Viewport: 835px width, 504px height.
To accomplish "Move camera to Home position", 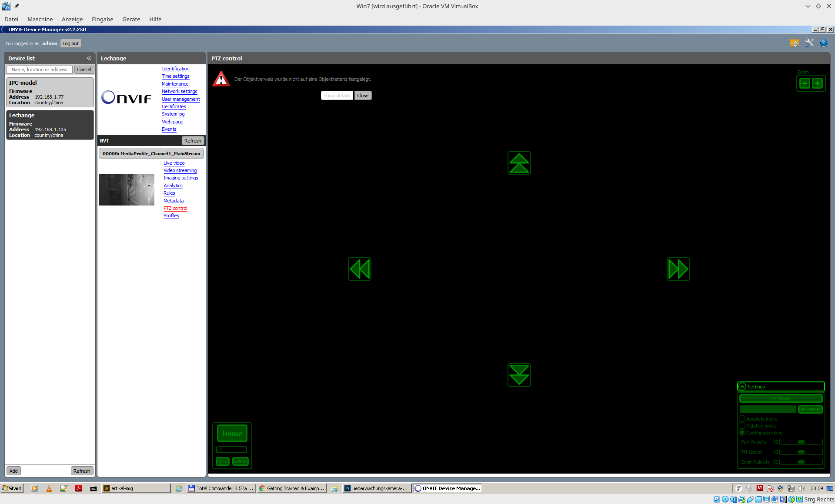I will coord(232,434).
